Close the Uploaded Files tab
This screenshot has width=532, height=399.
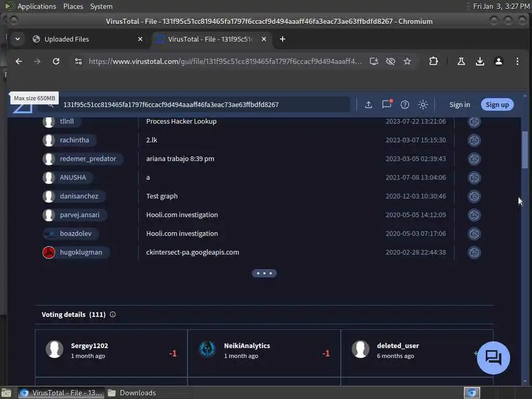tap(140, 39)
